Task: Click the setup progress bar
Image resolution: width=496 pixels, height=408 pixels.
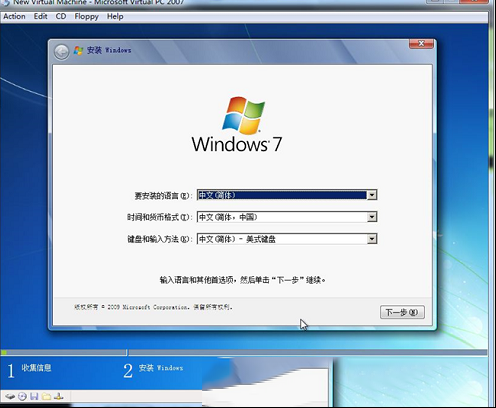Action: [x=243, y=352]
